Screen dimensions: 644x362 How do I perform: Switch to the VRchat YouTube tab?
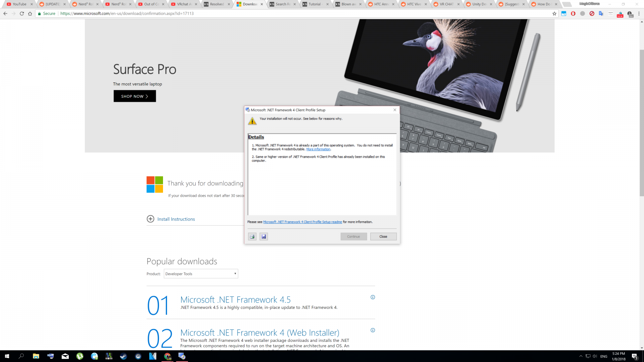pos(184,4)
